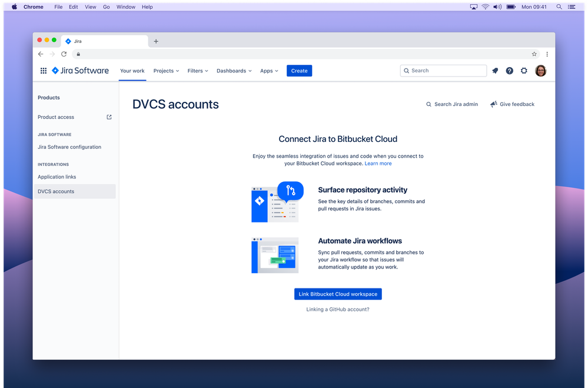Click the Connect Jira to Bitbucket Cloud heading
The height and width of the screenshot is (388, 588).
338,139
